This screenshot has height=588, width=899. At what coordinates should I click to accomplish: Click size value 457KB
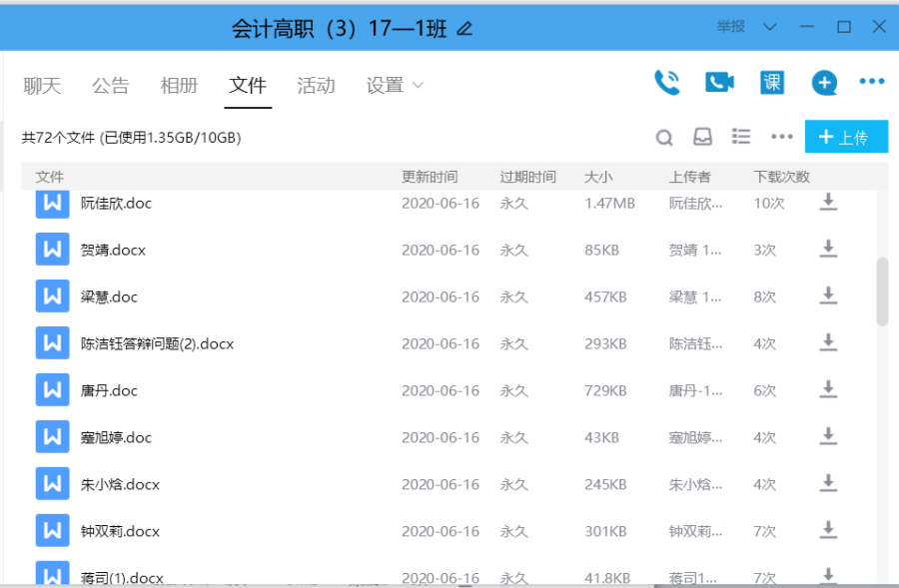(x=605, y=296)
